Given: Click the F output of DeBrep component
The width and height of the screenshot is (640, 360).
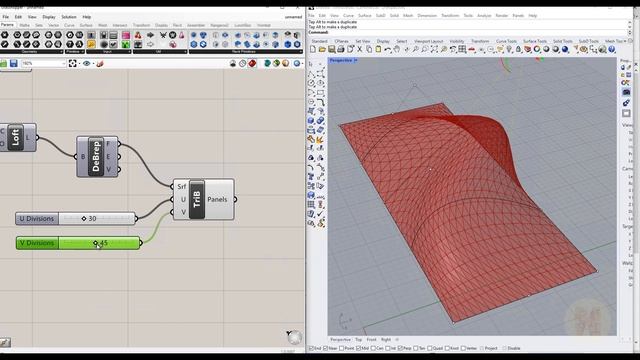Looking at the screenshot, I should tap(109, 144).
